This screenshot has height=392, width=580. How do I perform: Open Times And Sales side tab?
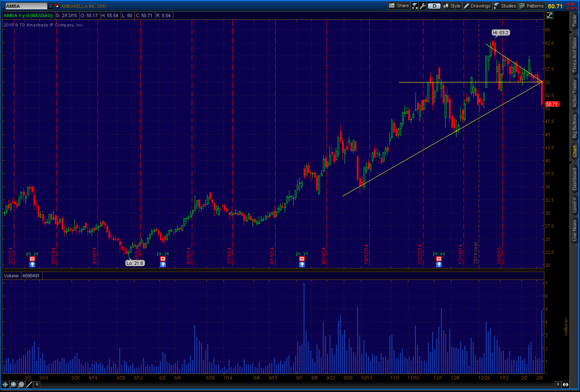pyautogui.click(x=575, y=55)
